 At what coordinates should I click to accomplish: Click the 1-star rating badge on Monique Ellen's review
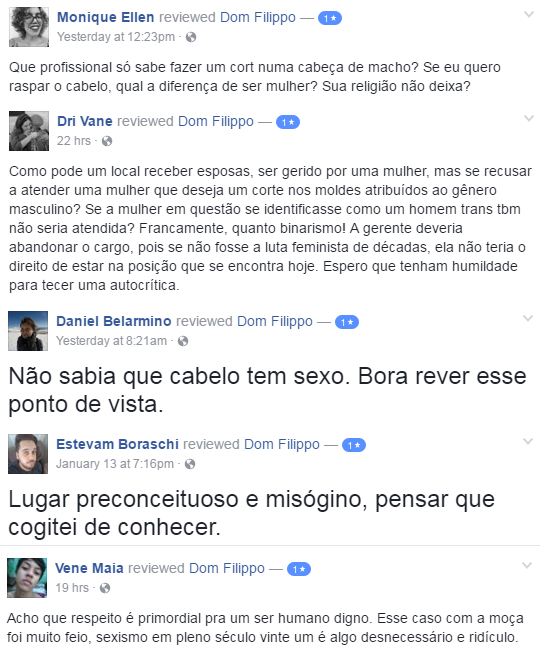tap(330, 18)
